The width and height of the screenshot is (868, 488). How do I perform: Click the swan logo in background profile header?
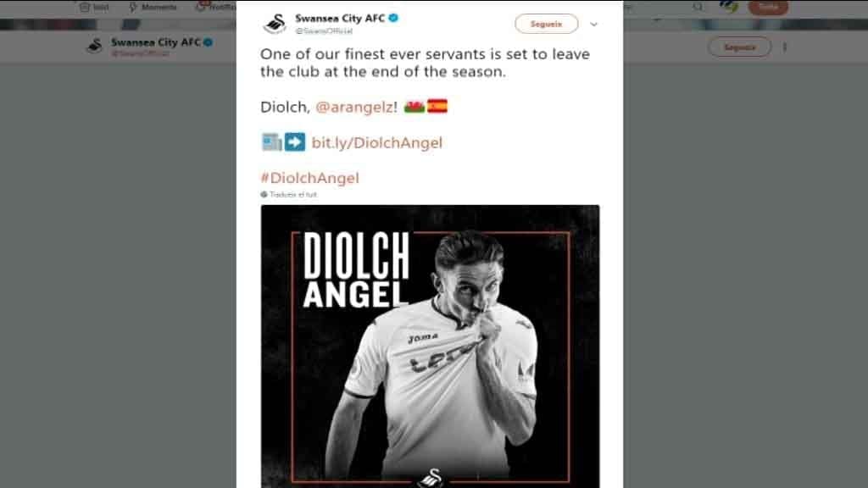pos(95,46)
